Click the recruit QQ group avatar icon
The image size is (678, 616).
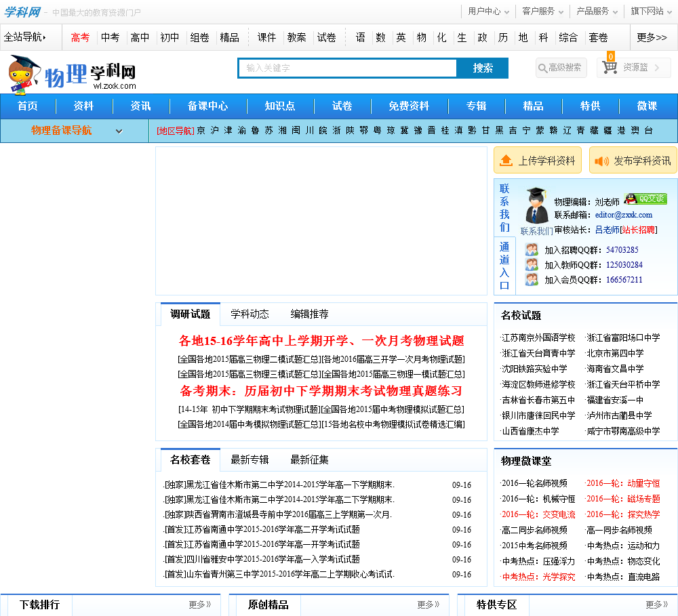(532, 249)
